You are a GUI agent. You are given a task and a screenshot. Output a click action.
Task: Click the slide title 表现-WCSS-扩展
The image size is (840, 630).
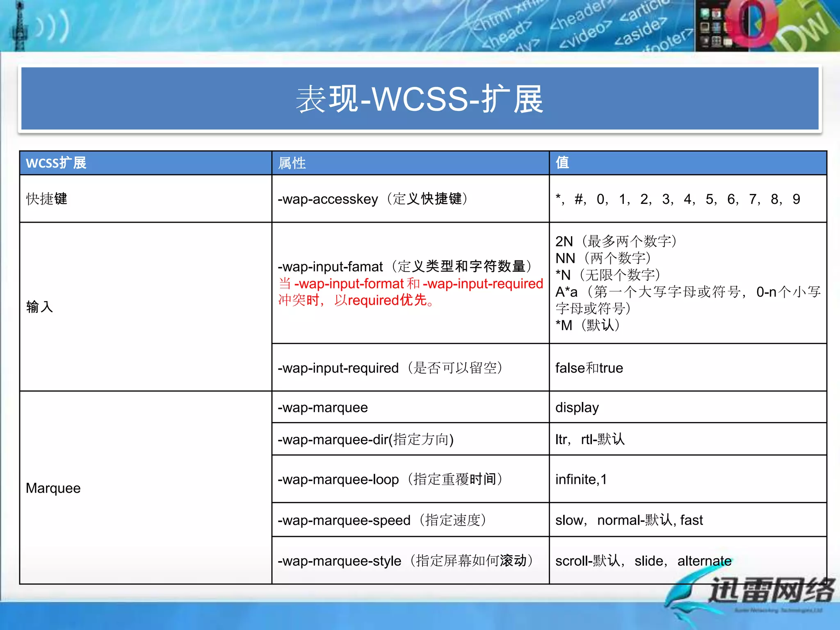420,99
